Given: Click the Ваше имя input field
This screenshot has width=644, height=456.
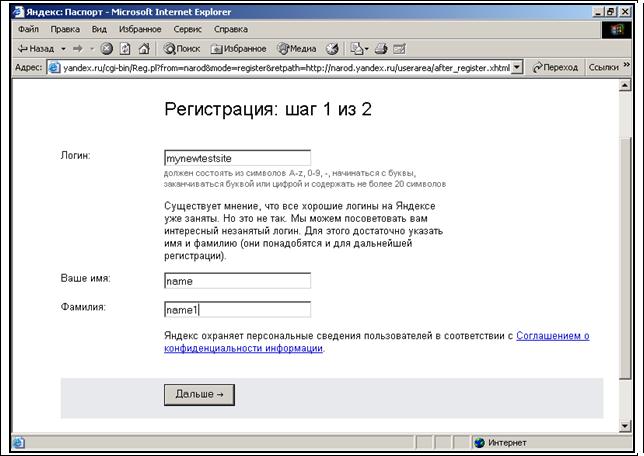Looking at the screenshot, I should tap(237, 281).
